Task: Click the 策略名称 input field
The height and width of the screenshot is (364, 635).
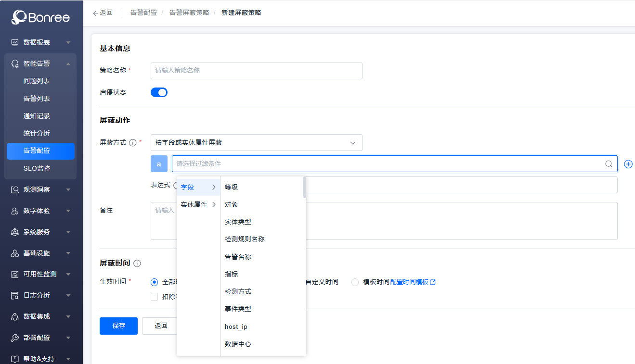Action: pyautogui.click(x=256, y=71)
